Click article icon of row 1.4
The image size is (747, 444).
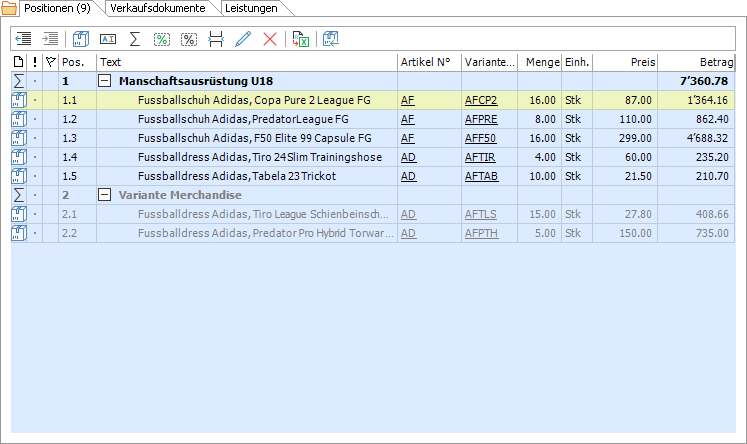tap(19, 157)
